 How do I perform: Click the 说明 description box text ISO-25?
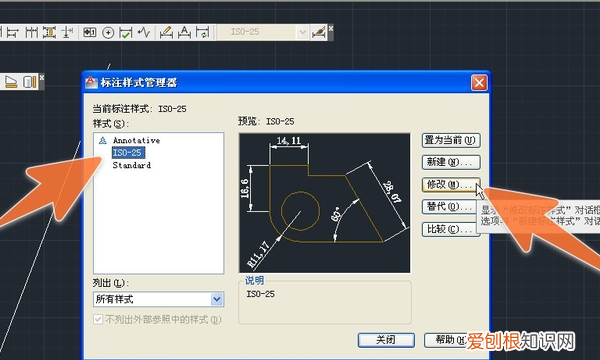(261, 294)
